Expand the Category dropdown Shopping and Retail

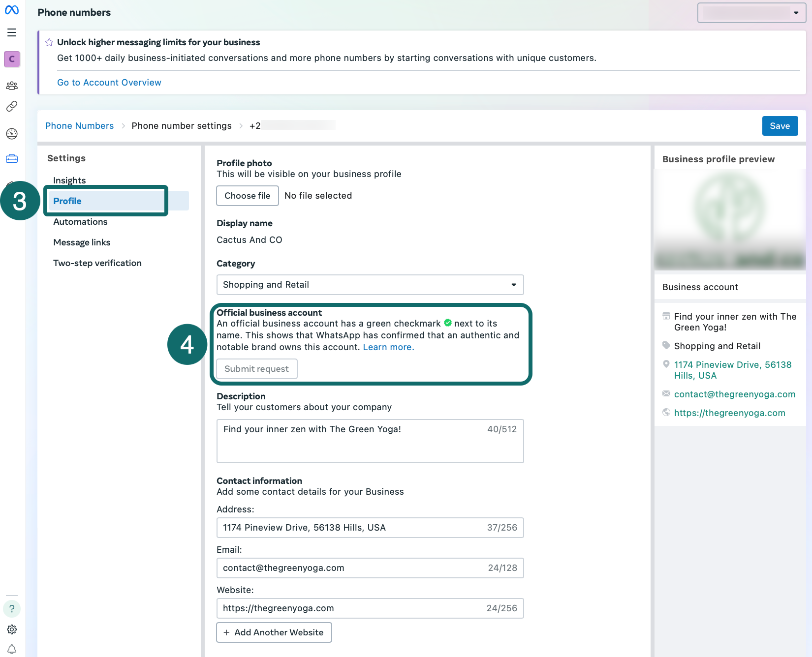point(370,285)
